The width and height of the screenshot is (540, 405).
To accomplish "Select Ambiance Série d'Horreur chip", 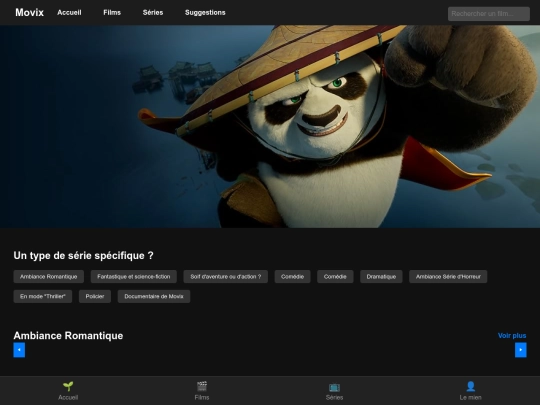I will point(448,277).
